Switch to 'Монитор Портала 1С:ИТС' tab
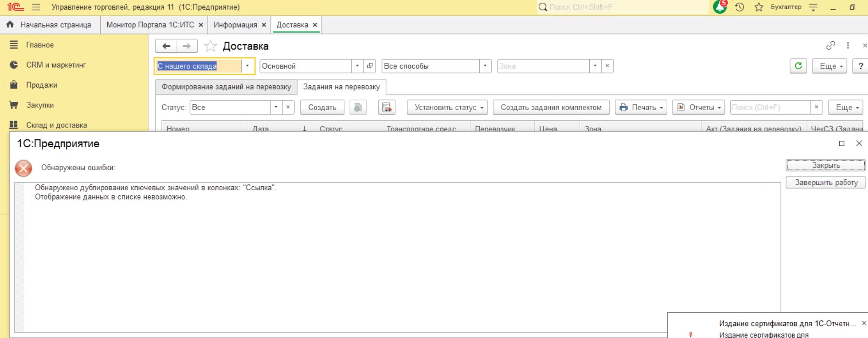Image resolution: width=868 pixels, height=338 pixels. pyautogui.click(x=150, y=25)
